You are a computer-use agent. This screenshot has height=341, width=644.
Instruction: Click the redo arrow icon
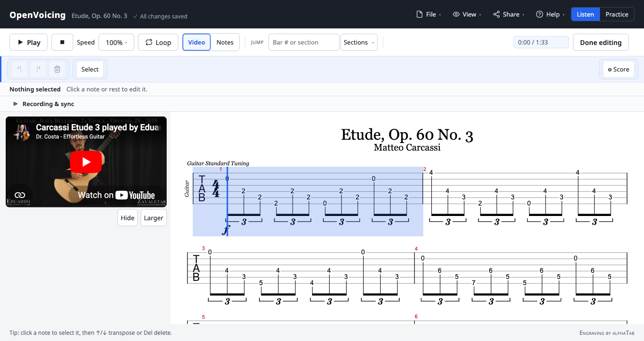pos(38,69)
